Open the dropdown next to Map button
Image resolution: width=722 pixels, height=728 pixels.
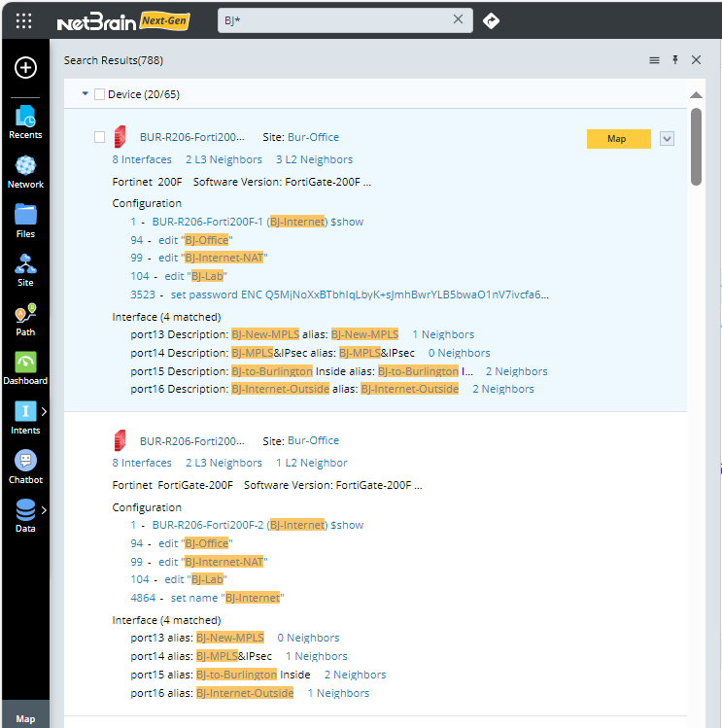coord(667,139)
